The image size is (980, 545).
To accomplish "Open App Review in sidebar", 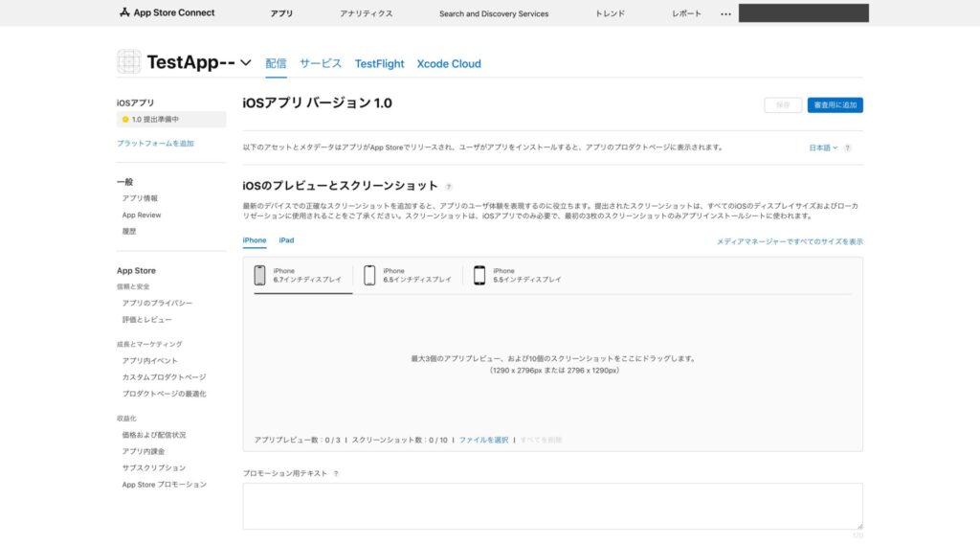I will (142, 215).
